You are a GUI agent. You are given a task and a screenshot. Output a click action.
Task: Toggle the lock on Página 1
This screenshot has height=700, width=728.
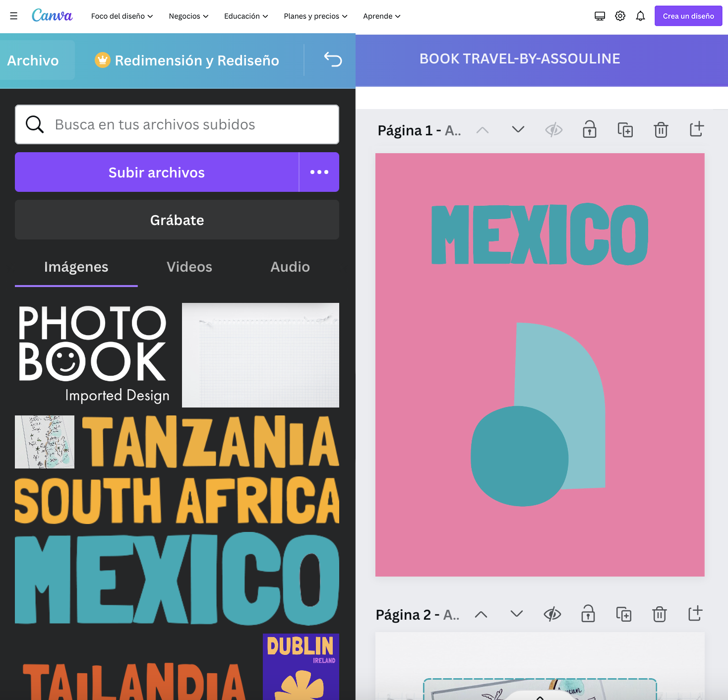(589, 130)
